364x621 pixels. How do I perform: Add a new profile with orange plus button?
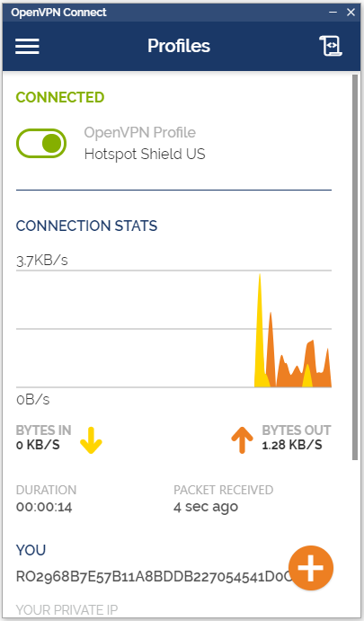click(x=311, y=568)
